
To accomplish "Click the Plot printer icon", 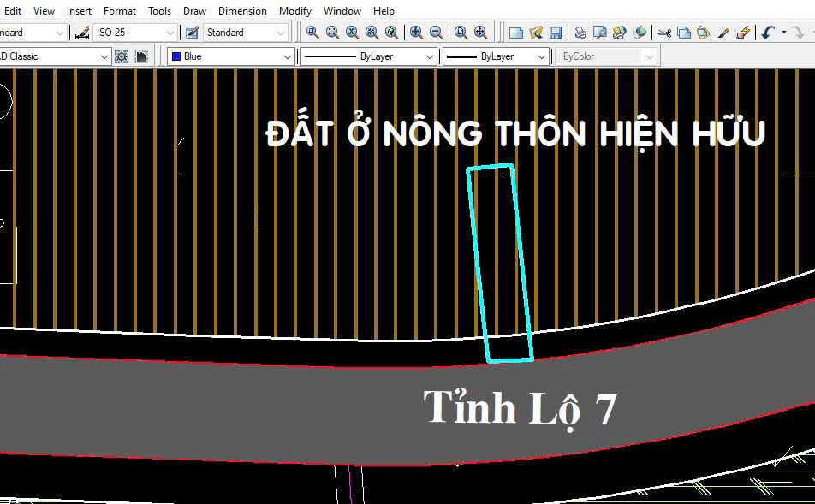I will coord(580,33).
